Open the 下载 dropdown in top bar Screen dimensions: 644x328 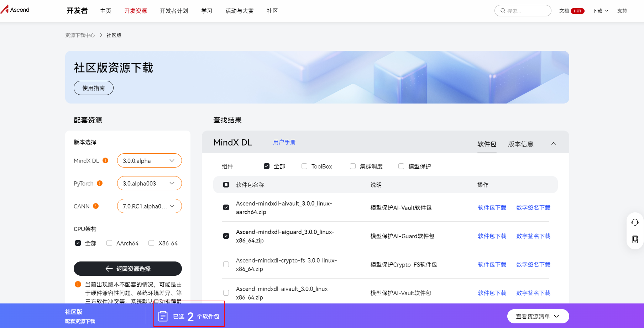point(600,11)
